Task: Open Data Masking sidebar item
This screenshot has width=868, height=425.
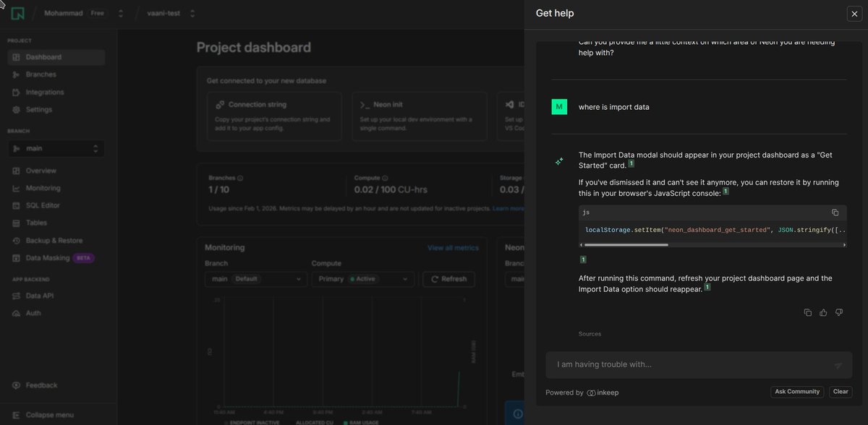Action: tap(56, 257)
